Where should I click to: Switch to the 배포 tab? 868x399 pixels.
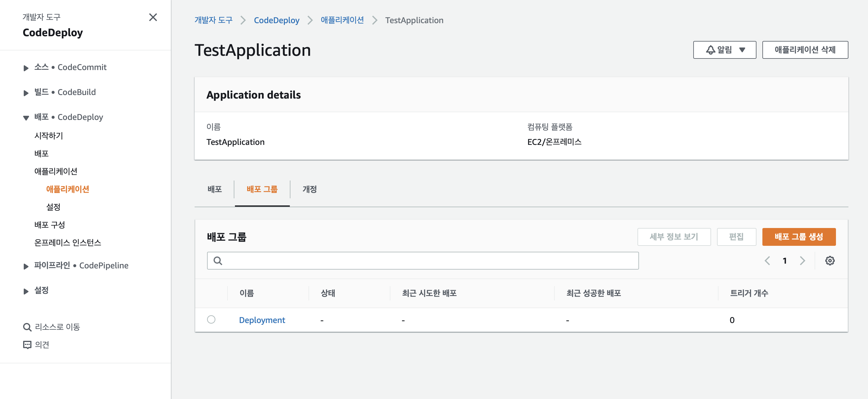pos(215,189)
